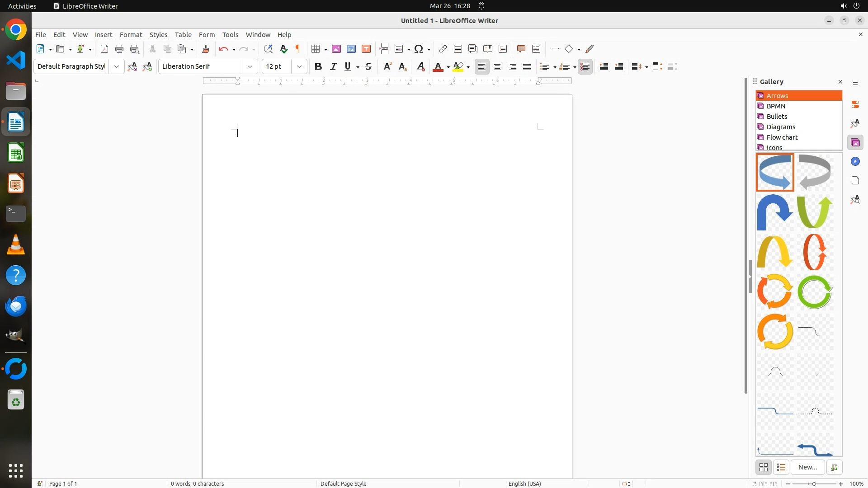
Task: Enable Justified paragraph alignment
Action: (x=527, y=67)
